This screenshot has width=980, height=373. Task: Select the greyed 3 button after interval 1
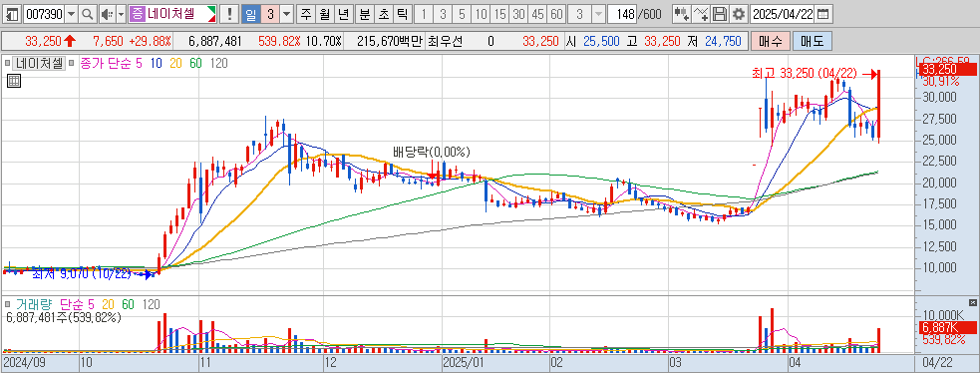(x=443, y=14)
